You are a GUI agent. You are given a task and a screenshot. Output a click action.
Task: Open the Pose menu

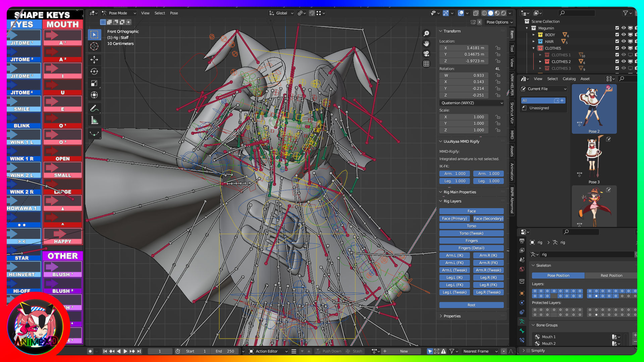tap(174, 13)
